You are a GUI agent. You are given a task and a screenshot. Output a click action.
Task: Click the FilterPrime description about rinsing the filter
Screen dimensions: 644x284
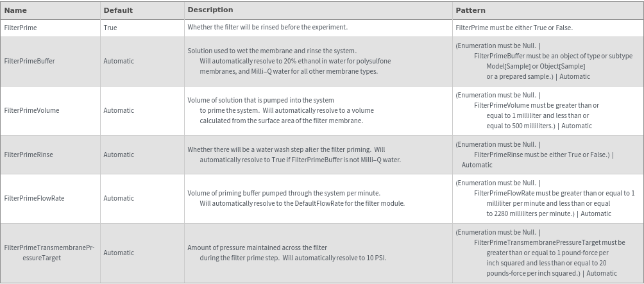click(267, 28)
